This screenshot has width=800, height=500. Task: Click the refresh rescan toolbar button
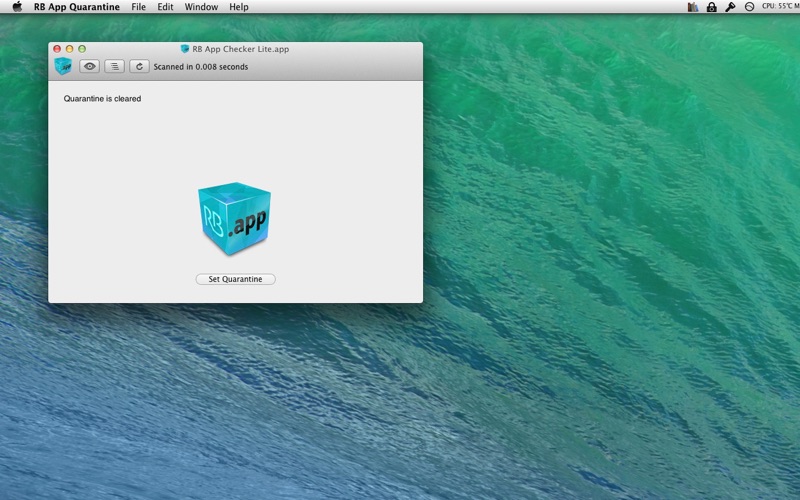point(139,66)
